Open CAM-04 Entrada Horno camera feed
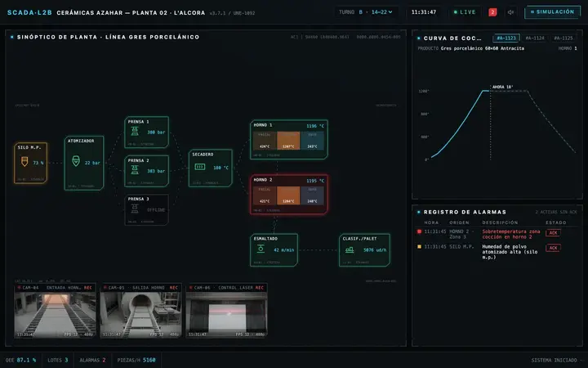588x368 pixels. click(56, 311)
